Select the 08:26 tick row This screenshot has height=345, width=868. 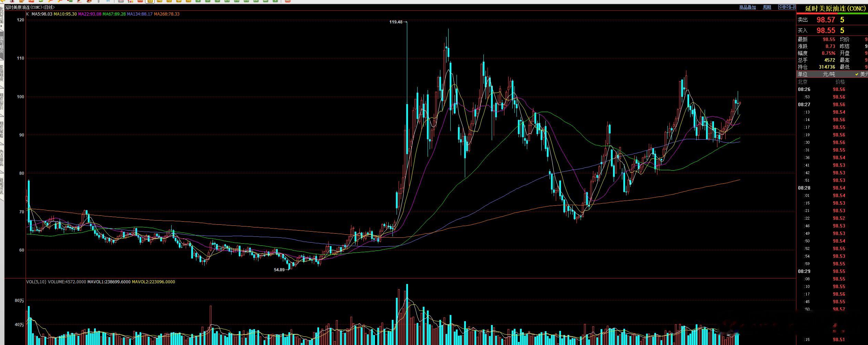click(x=832, y=90)
